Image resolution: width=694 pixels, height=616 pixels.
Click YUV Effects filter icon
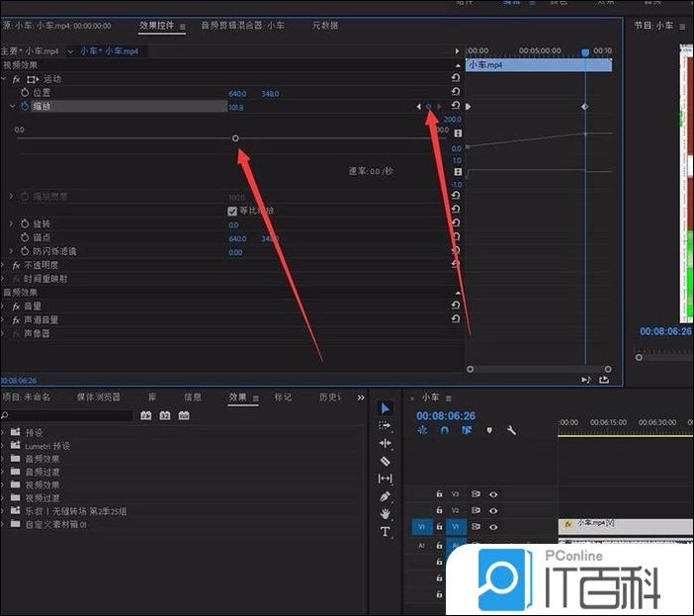pyautogui.click(x=184, y=415)
